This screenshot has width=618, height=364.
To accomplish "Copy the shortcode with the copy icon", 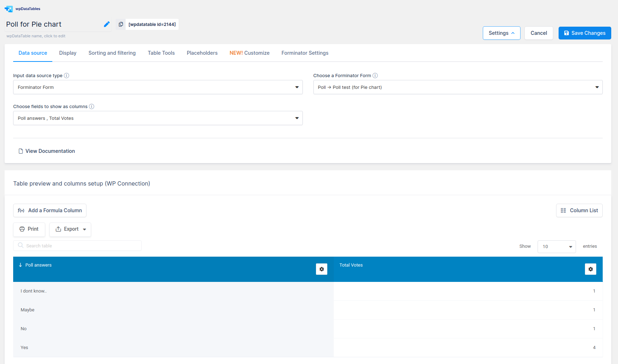I will [121, 24].
